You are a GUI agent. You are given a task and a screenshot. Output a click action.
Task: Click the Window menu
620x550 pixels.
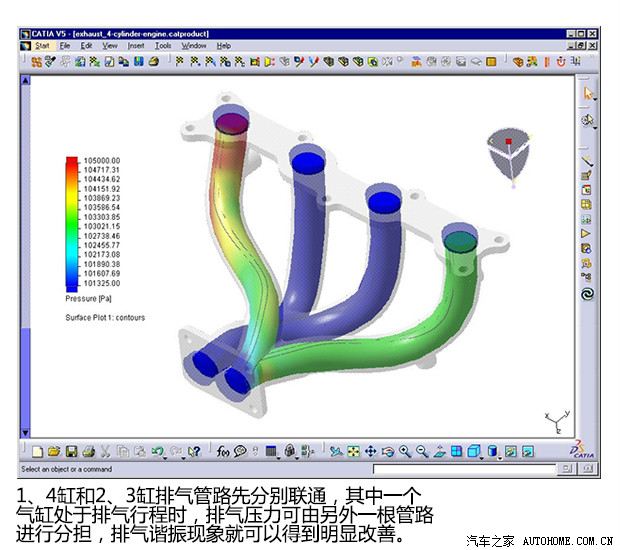(194, 45)
